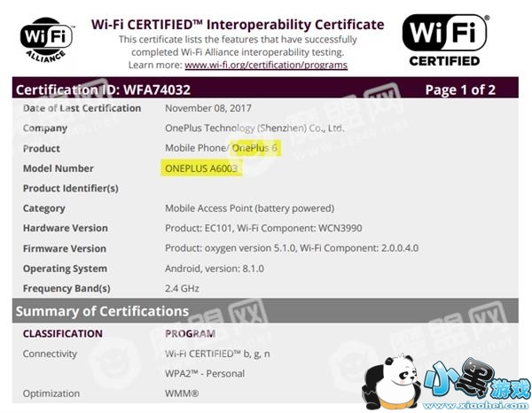Image resolution: width=532 pixels, height=413 pixels.
Task: Click the 'PROGRAM' column heading
Action: coord(191,333)
